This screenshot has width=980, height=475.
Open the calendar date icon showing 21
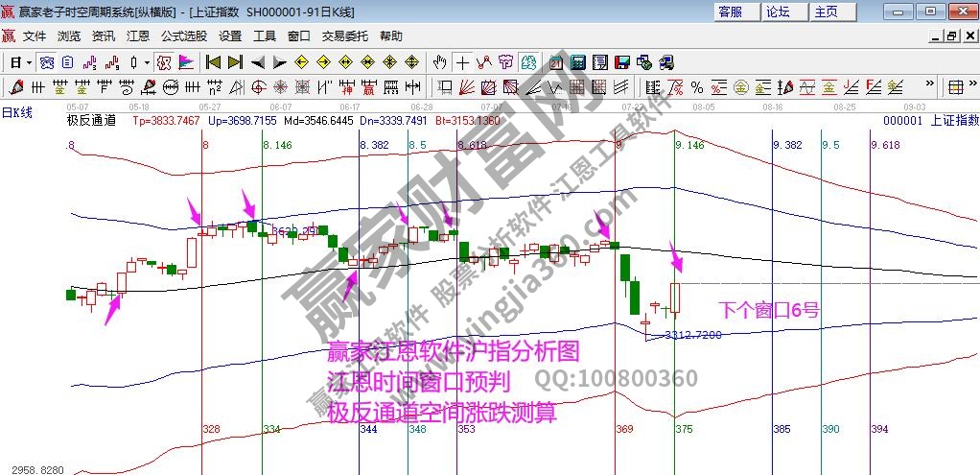[555, 62]
